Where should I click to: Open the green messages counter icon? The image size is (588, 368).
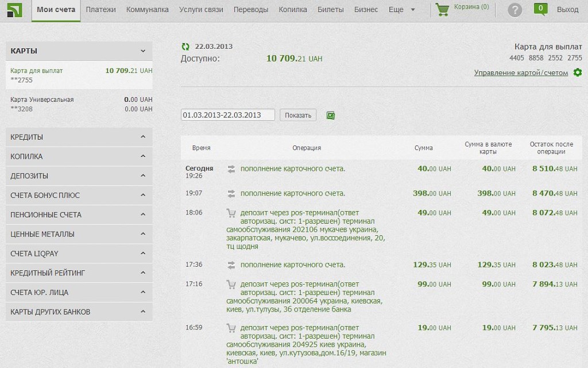pyautogui.click(x=540, y=9)
